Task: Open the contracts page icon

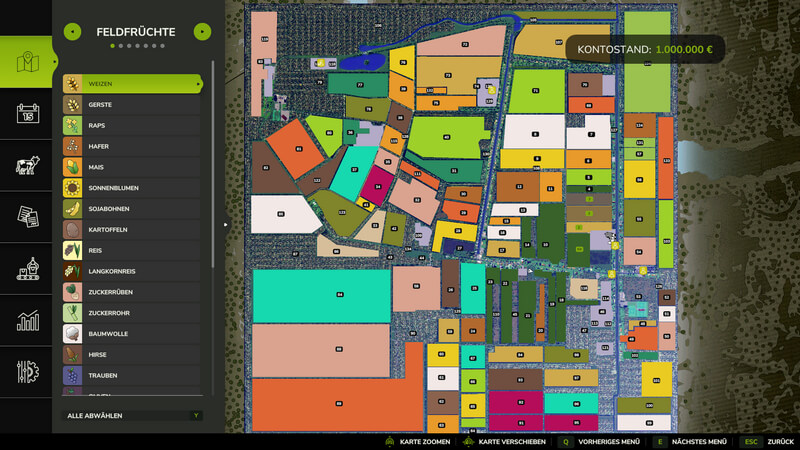Action: (26, 217)
